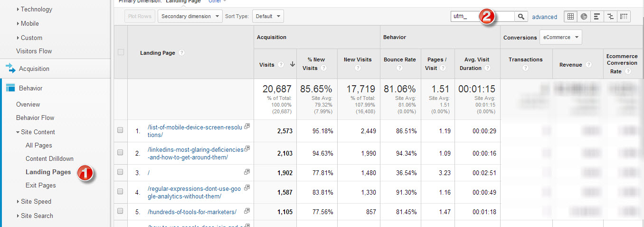Screen dimensions: 644x227
Task: Switch to pivot table view
Action: pos(624,17)
